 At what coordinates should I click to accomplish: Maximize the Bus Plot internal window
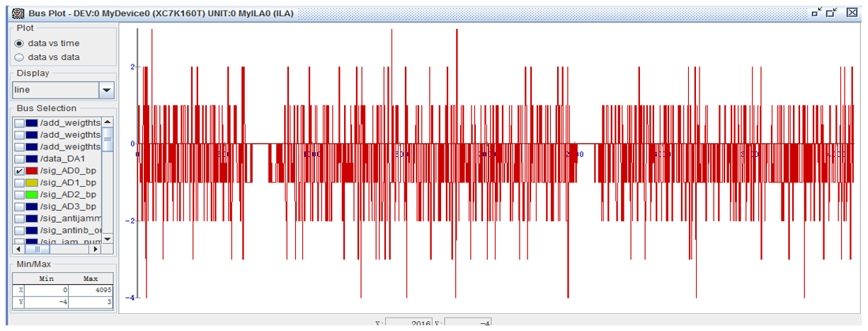831,13
